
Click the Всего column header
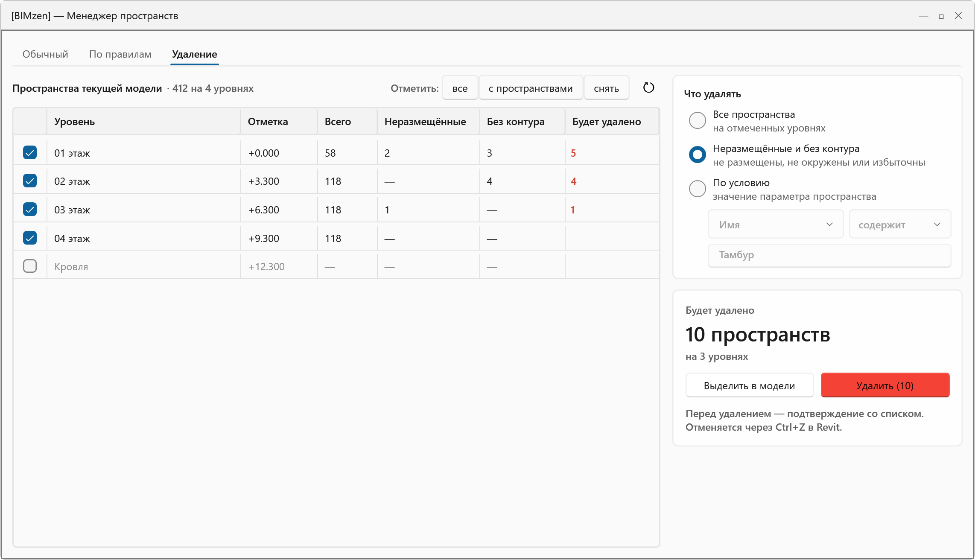347,122
